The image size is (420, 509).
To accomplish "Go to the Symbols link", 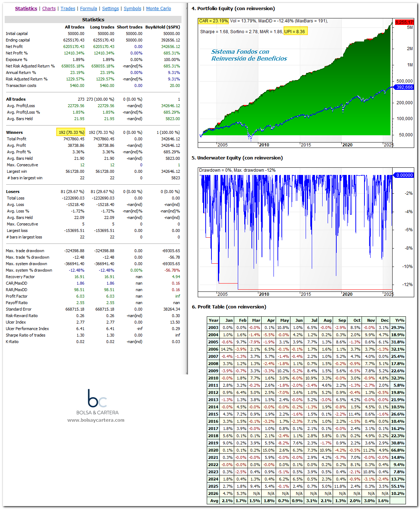I will tap(132, 8).
